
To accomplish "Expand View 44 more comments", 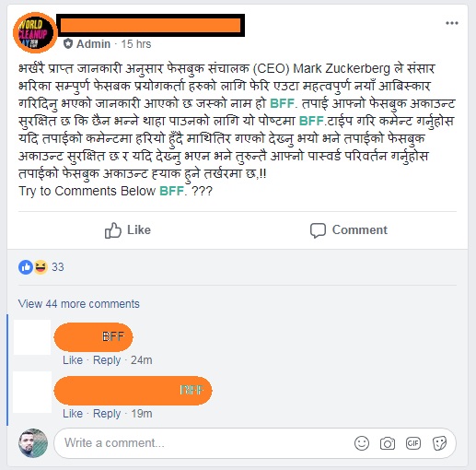I will coord(79,304).
